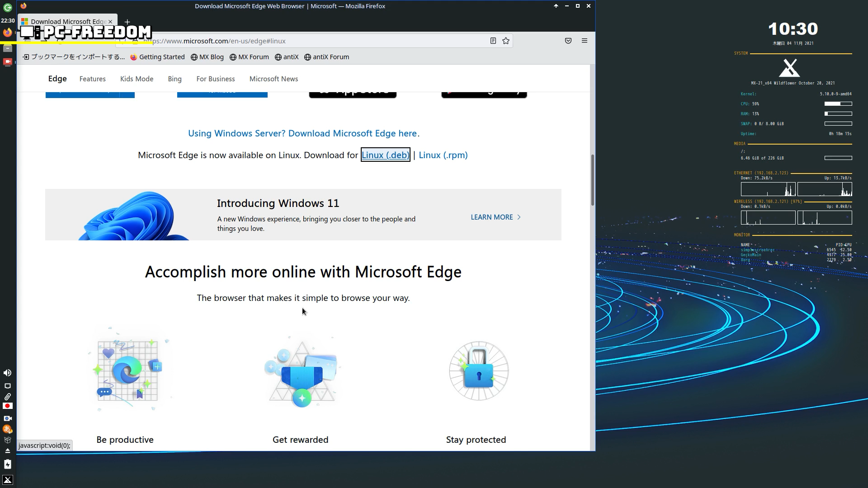Open the MX Linux start menu icon
This screenshot has width=868, height=488.
pos(8,480)
